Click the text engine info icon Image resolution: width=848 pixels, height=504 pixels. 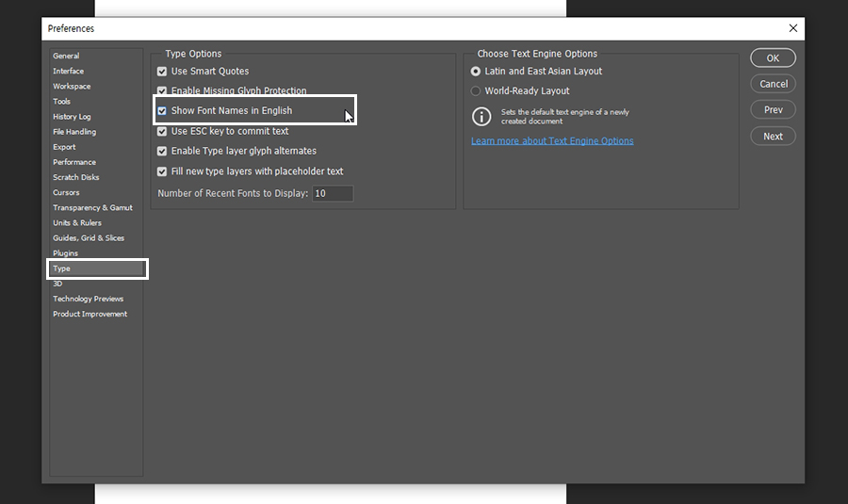(x=481, y=116)
